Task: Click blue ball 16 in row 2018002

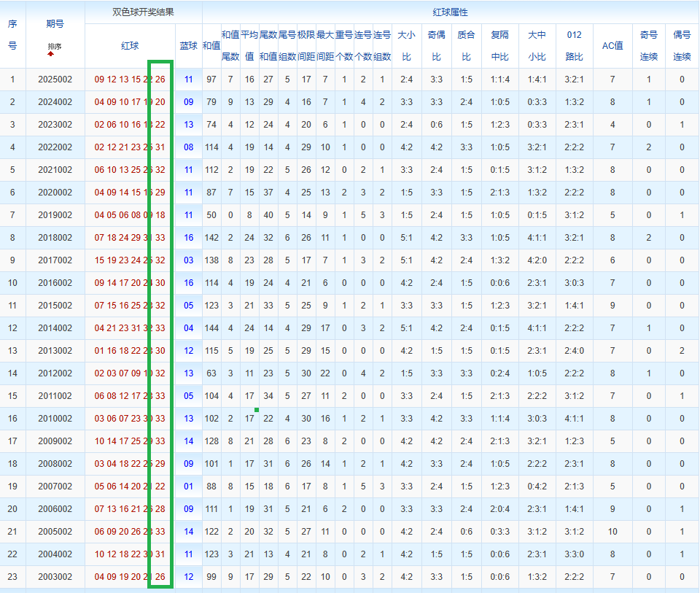Action: pyautogui.click(x=188, y=238)
